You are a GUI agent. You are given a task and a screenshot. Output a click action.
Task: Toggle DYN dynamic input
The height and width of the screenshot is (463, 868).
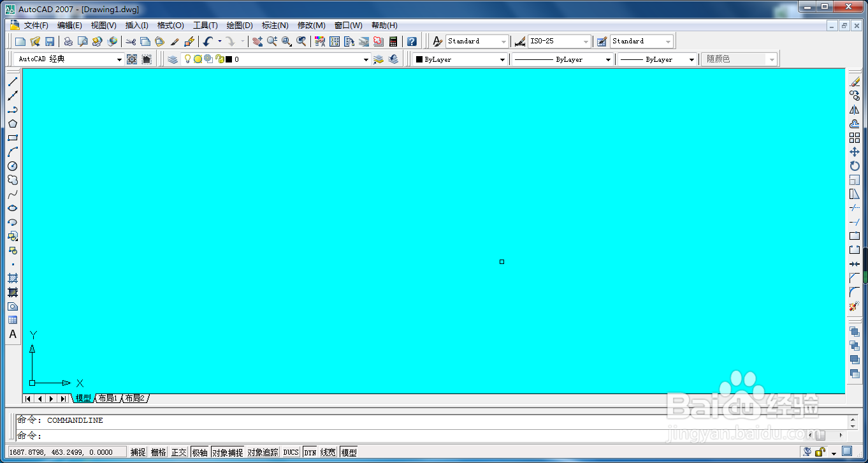click(310, 452)
